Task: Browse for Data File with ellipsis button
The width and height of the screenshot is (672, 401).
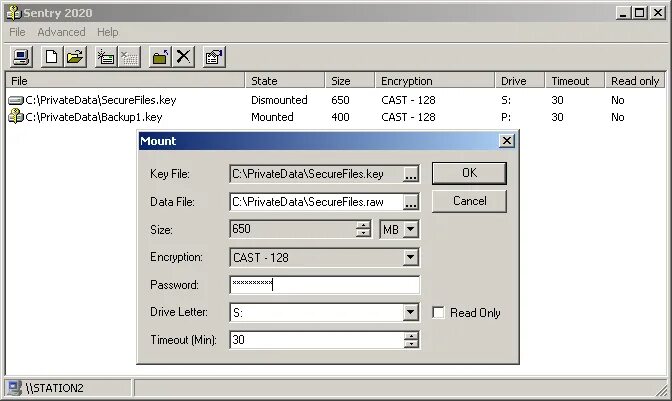Action: point(411,202)
